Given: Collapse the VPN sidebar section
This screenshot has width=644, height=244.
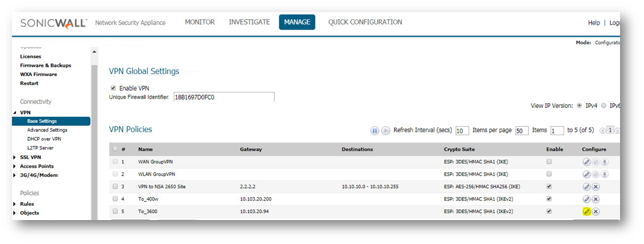Looking at the screenshot, I should click(x=14, y=113).
